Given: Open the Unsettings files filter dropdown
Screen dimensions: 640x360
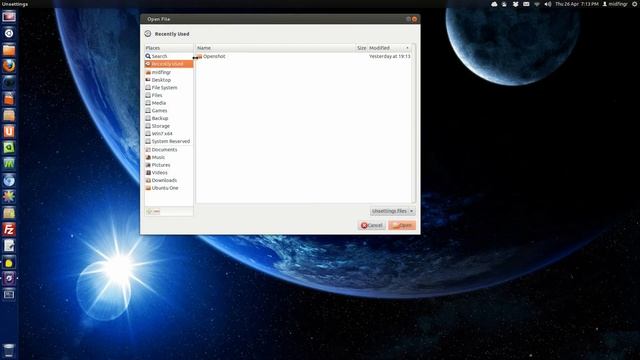Looking at the screenshot, I should pos(393,211).
